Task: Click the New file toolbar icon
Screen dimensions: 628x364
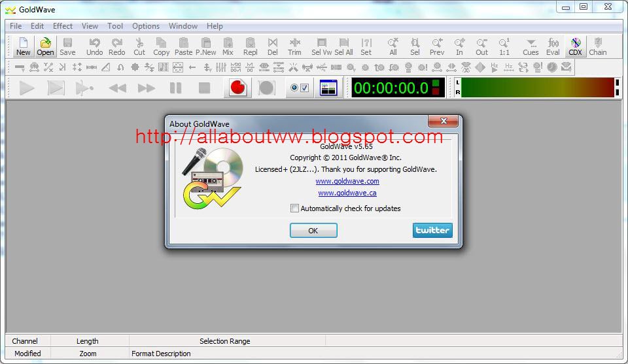Action: (x=24, y=46)
